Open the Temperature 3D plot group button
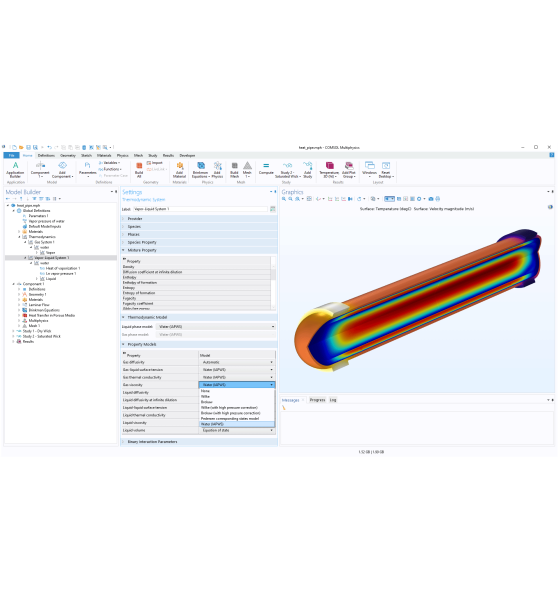The width and height of the screenshot is (558, 600). [x=329, y=170]
